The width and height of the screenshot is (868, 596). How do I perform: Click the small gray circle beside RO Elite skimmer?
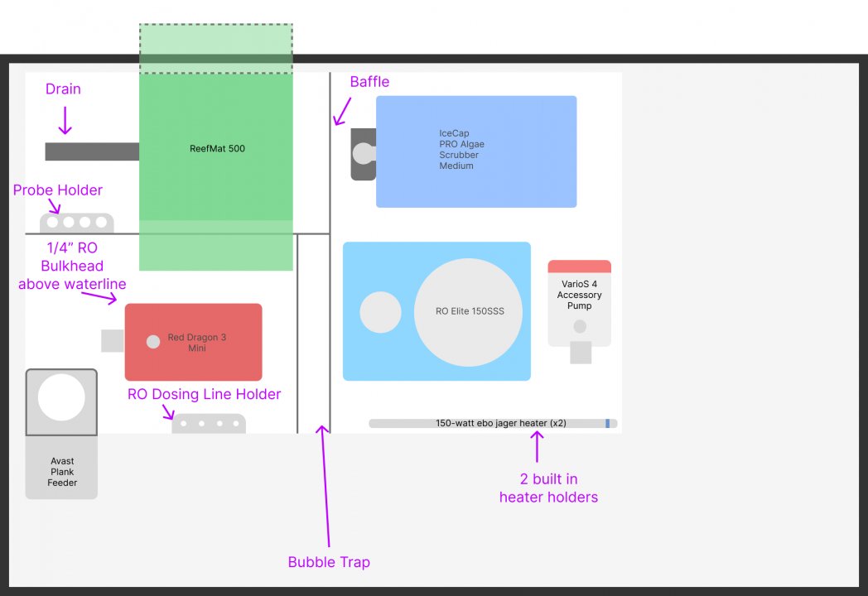point(380,312)
